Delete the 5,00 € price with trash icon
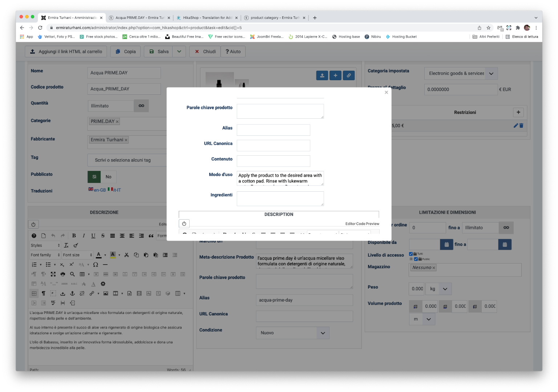The width and height of the screenshot is (558, 392). pyautogui.click(x=521, y=126)
